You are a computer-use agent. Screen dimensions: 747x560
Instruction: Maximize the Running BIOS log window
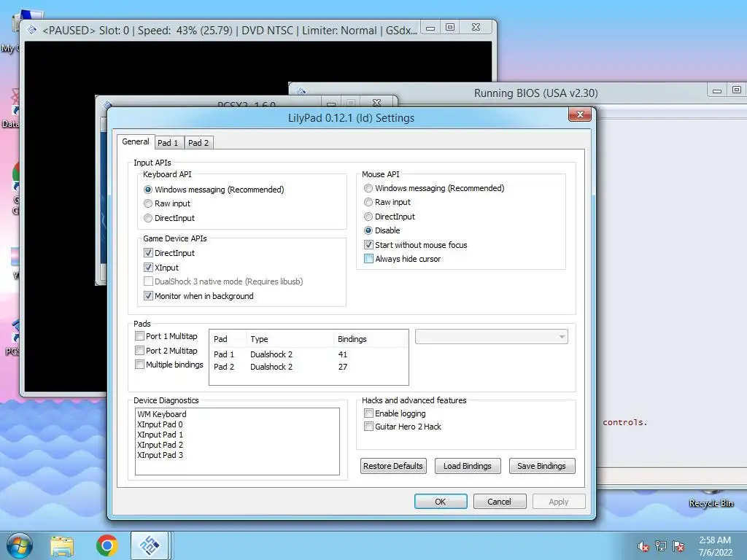point(737,90)
